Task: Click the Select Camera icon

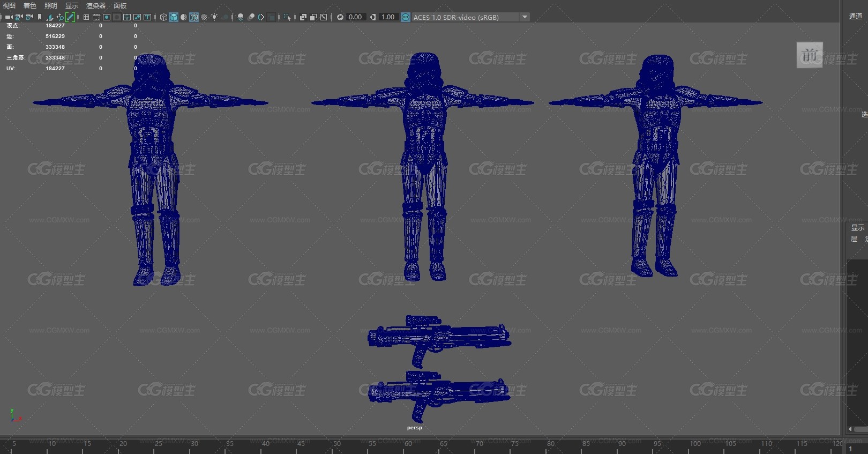Action: click(x=9, y=17)
